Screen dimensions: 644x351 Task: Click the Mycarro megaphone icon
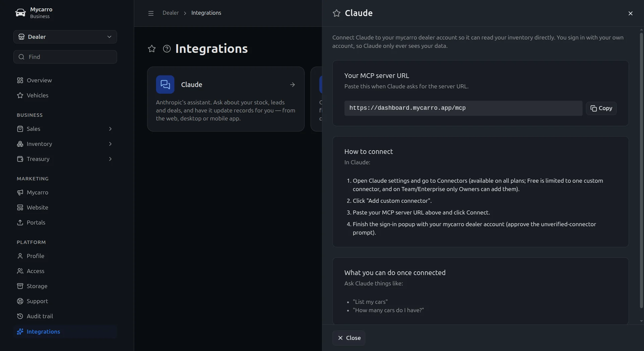20,192
